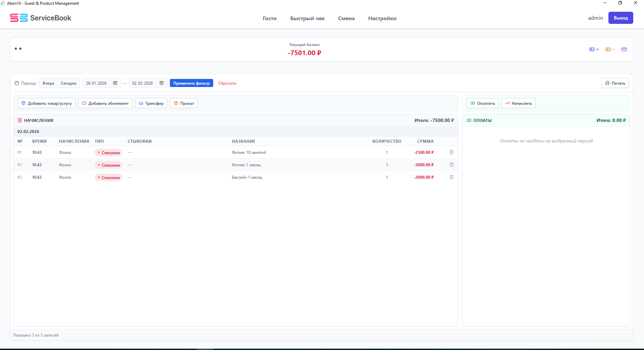Click the КОЛИЧЕСТВО column header
Image resolution: width=644 pixels, height=350 pixels.
coord(387,141)
